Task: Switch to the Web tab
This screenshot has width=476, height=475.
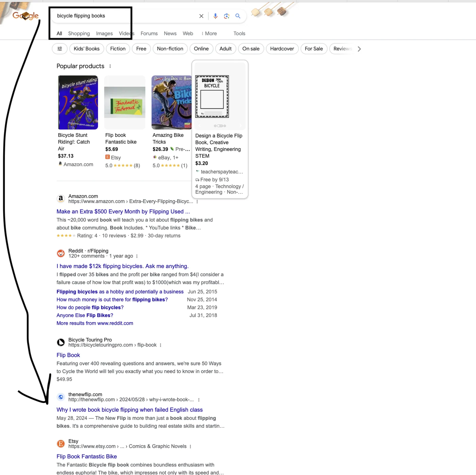Action: pyautogui.click(x=188, y=33)
